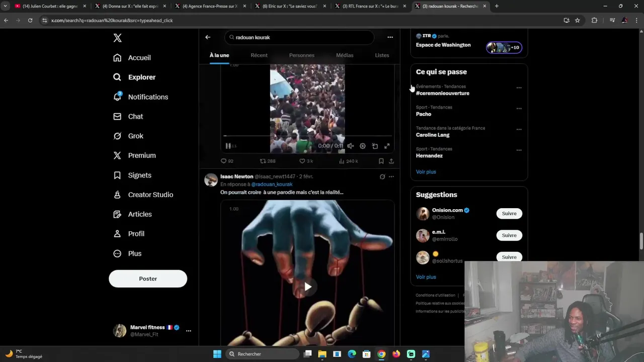Bookmark this page with star icon
Image resolution: width=644 pixels, height=362 pixels.
coord(577,20)
